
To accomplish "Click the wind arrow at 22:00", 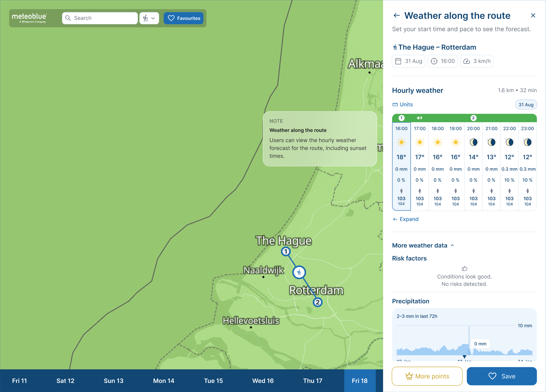I will [x=509, y=191].
